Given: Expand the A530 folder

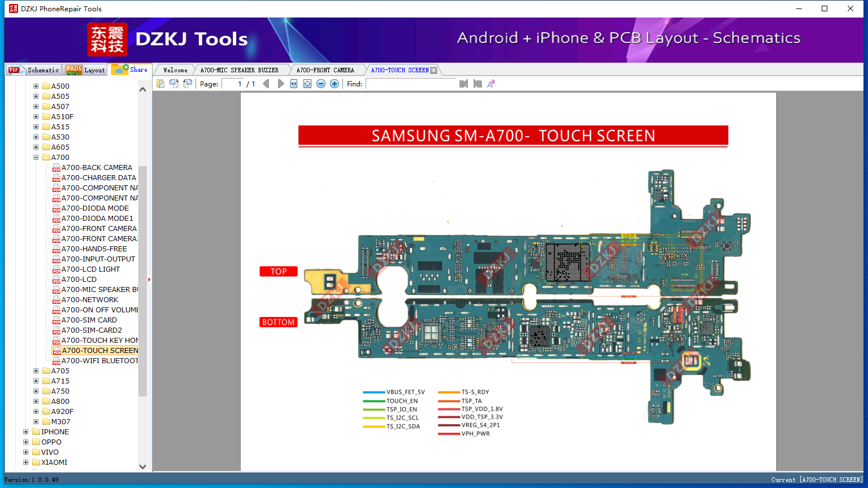Looking at the screenshot, I should click(36, 137).
